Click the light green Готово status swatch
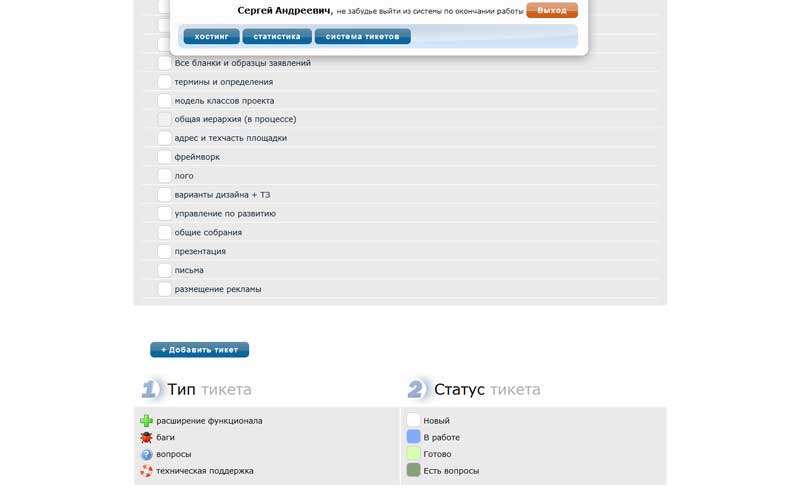The image size is (800, 500). pos(413,454)
